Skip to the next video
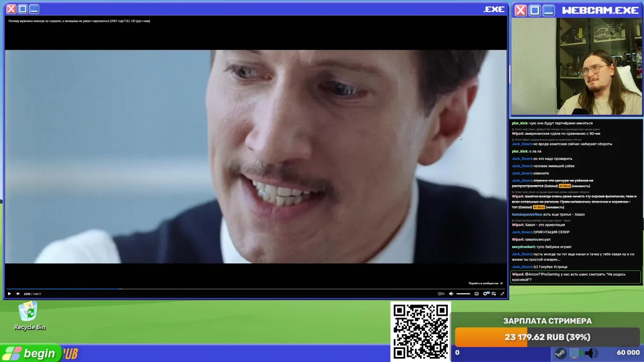The height and width of the screenshot is (362, 644). tap(18, 294)
